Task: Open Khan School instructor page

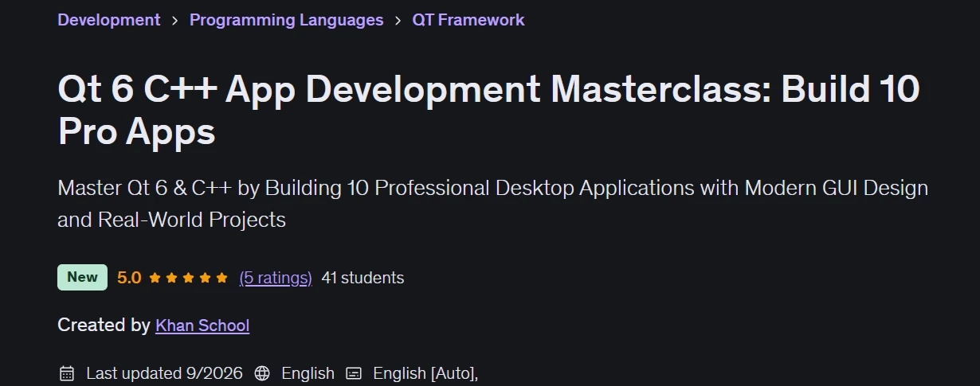Action: tap(202, 326)
